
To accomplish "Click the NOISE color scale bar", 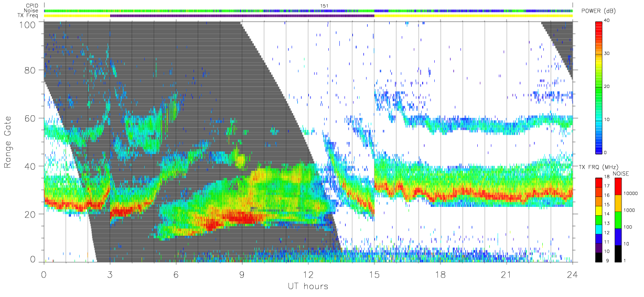I will pos(618,219).
